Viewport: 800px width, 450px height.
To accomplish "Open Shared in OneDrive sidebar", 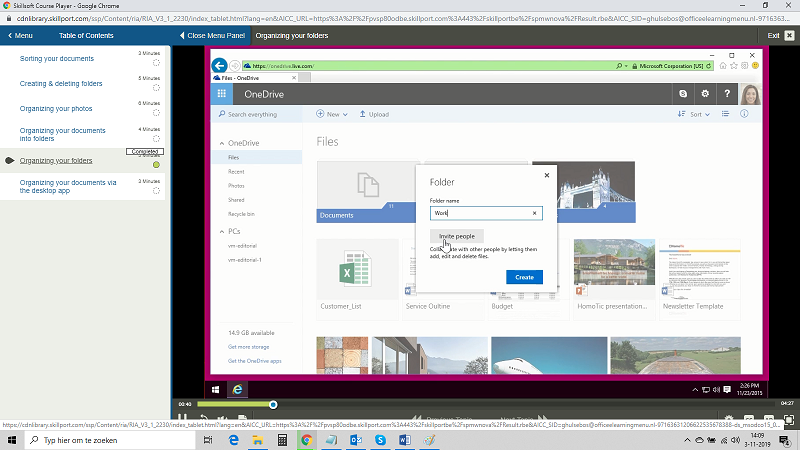I will pyautogui.click(x=236, y=200).
